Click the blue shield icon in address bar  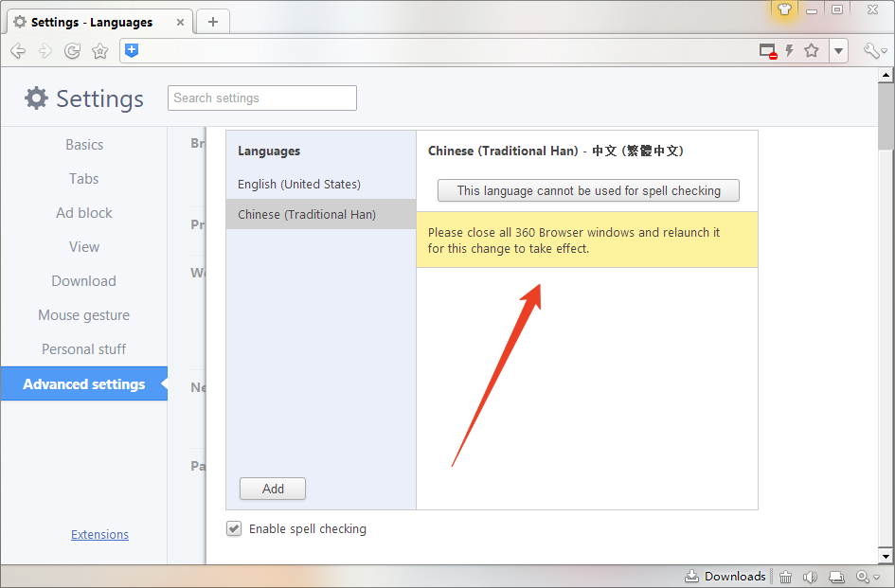coord(132,51)
